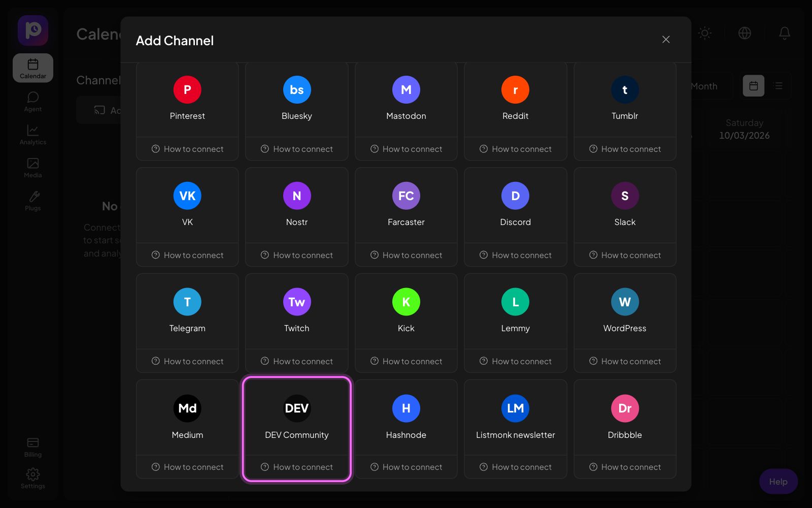The image size is (812, 508).
Task: Select the Hashnode channel icon
Action: click(406, 408)
